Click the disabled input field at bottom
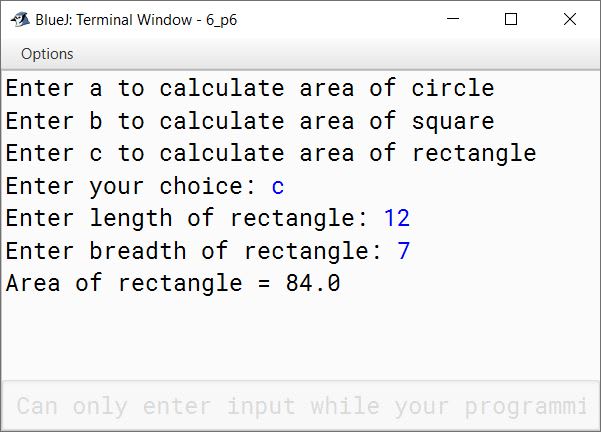This screenshot has height=432, width=601. (300, 406)
